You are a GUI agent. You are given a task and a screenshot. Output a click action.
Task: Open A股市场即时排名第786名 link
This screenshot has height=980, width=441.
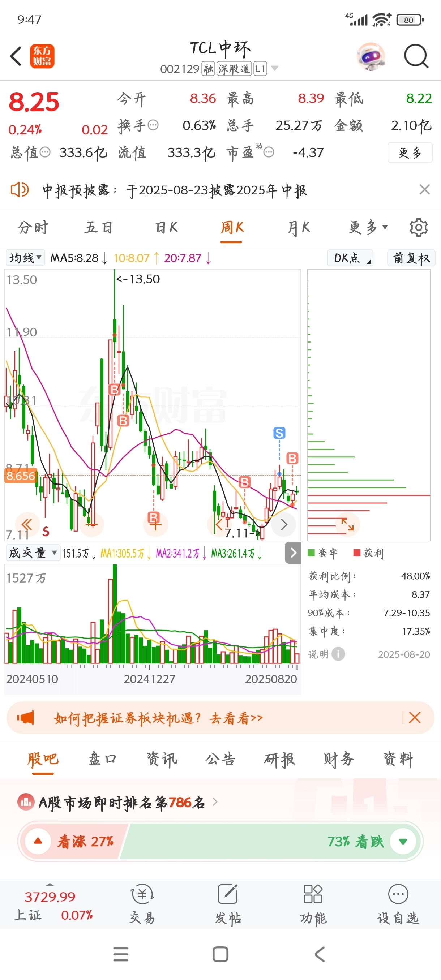[129, 803]
